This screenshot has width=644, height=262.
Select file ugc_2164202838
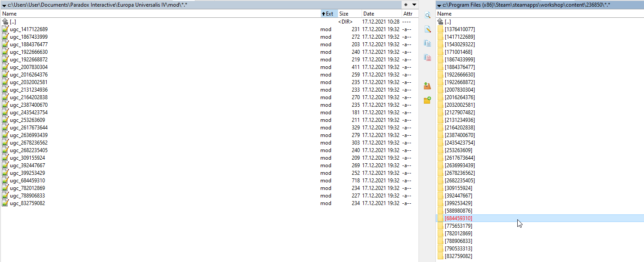209,97
